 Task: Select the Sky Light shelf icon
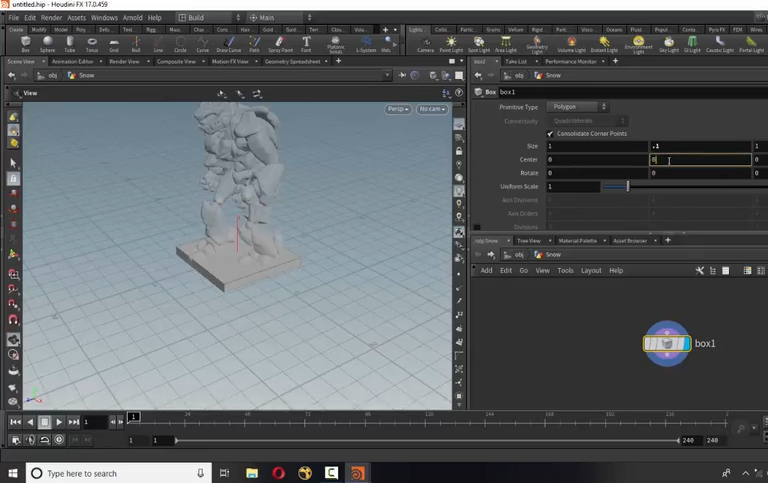tap(668, 43)
